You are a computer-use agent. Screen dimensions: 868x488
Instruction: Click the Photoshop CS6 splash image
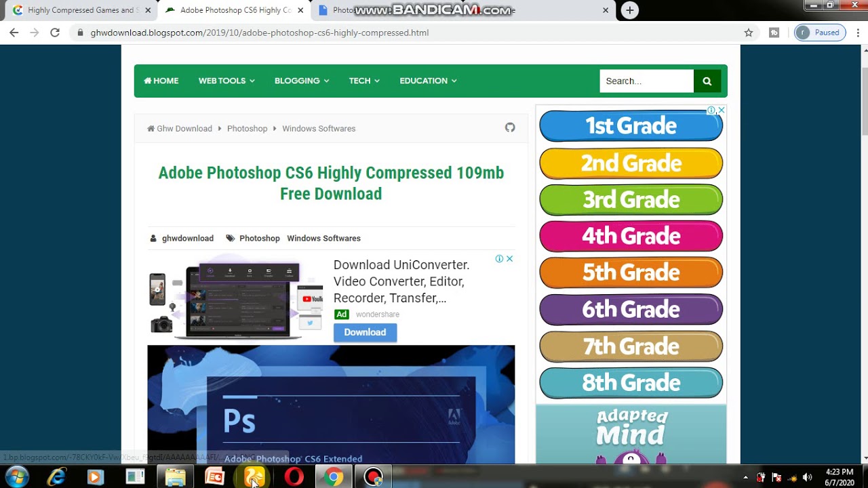(x=331, y=405)
